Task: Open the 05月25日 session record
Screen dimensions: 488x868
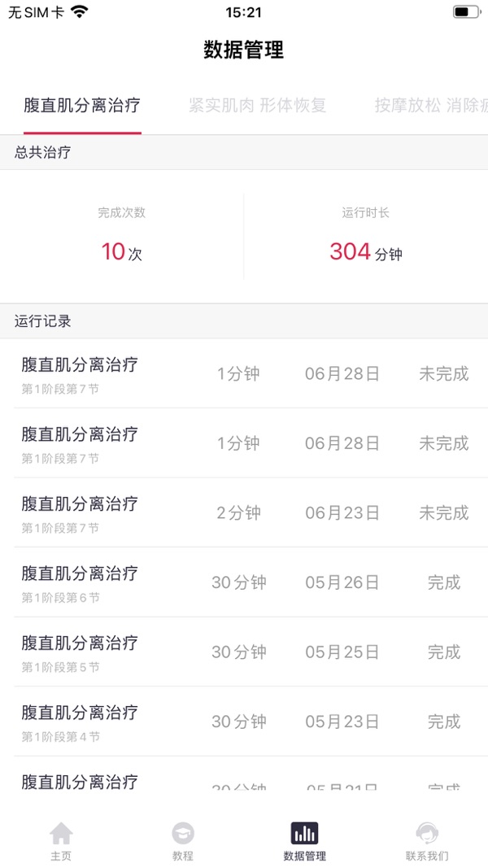Action: (244, 652)
